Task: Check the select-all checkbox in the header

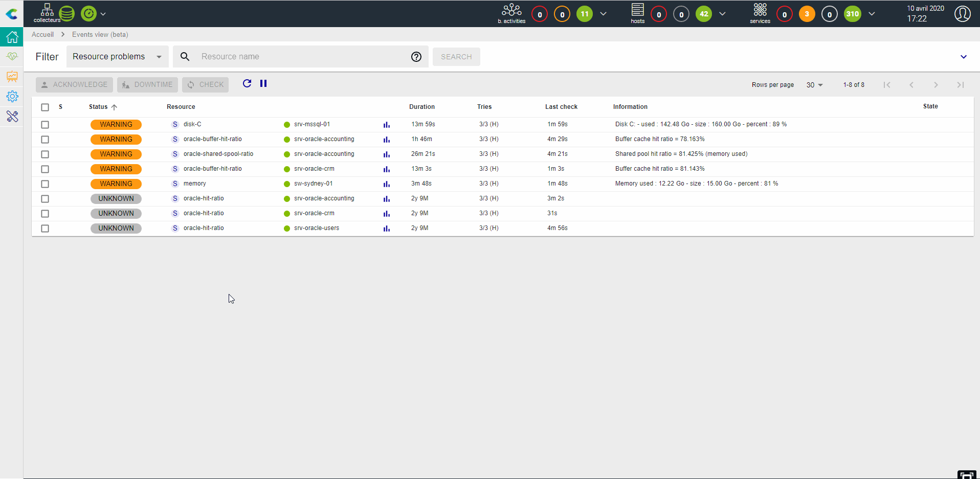Action: pos(45,107)
